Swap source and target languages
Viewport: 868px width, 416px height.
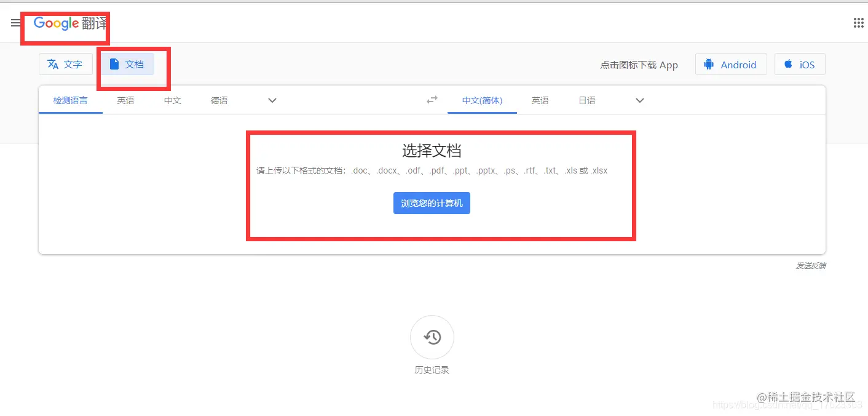pos(432,100)
